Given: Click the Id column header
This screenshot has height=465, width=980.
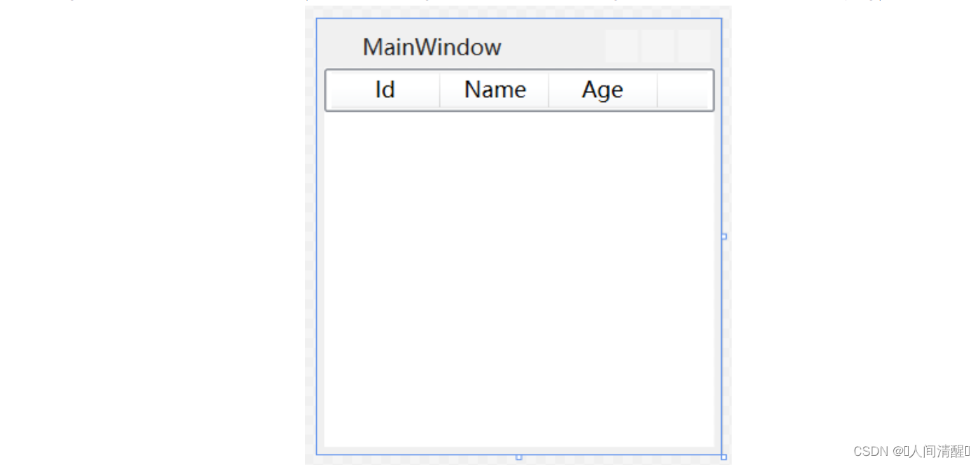Looking at the screenshot, I should coord(384,90).
